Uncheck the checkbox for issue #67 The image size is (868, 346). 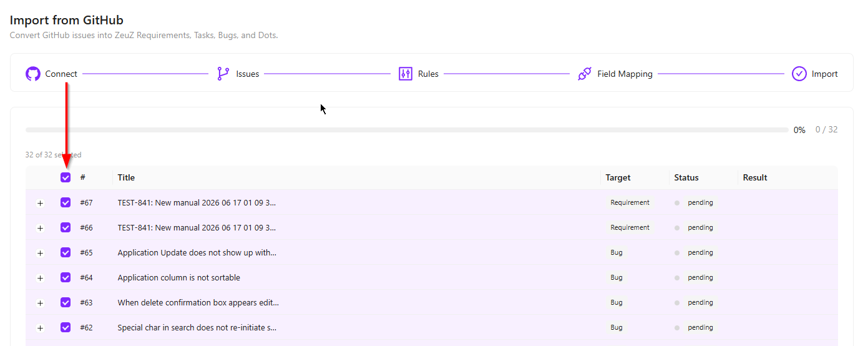[x=66, y=202]
